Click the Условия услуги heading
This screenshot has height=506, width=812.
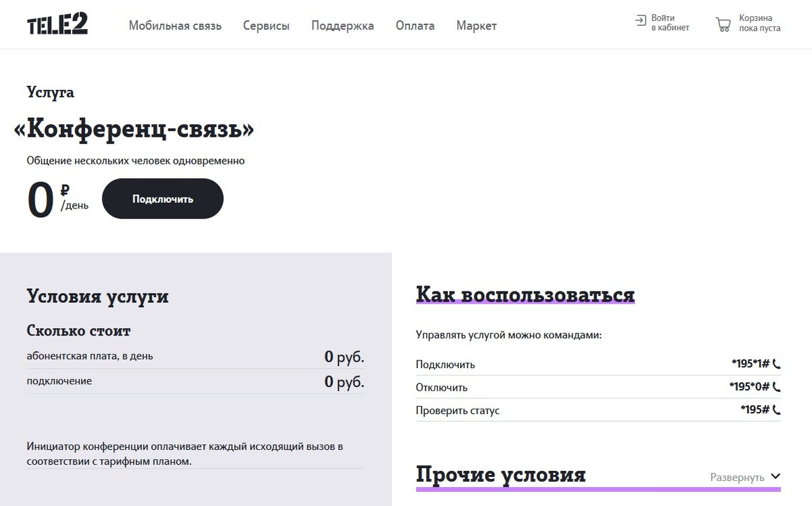(97, 296)
